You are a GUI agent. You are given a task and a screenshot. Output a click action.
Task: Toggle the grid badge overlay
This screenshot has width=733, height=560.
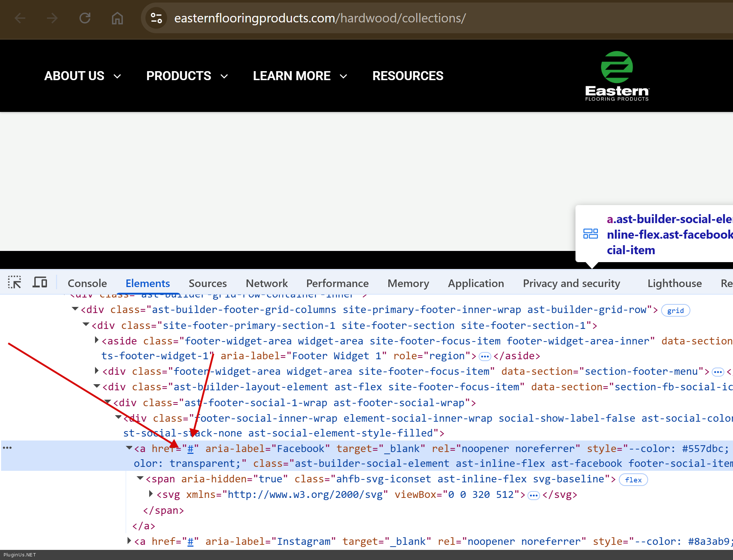pos(675,311)
